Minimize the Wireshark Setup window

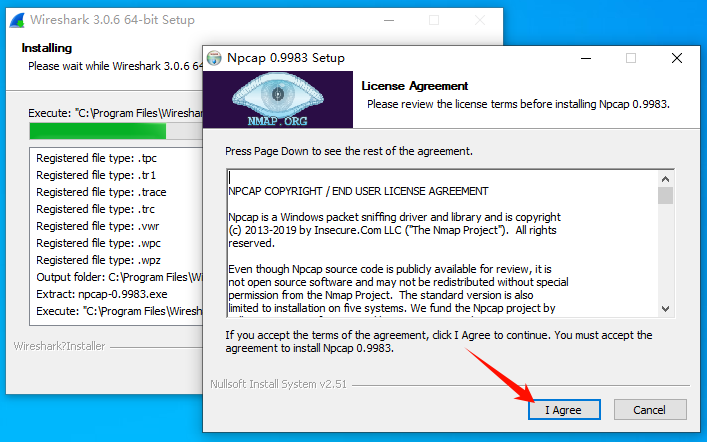click(389, 20)
